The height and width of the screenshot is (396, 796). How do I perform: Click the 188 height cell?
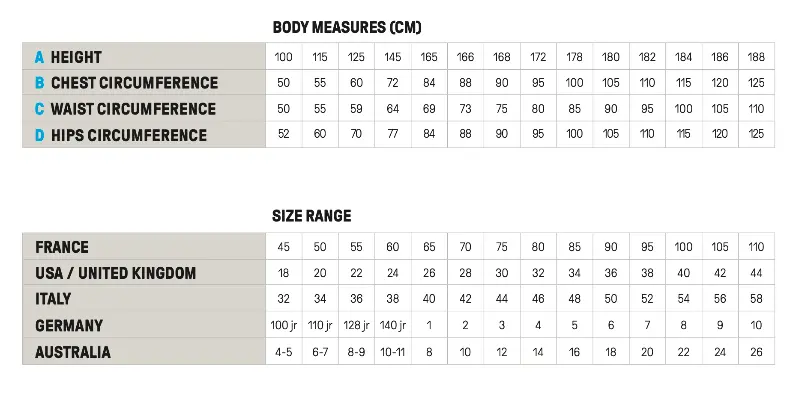756,57
